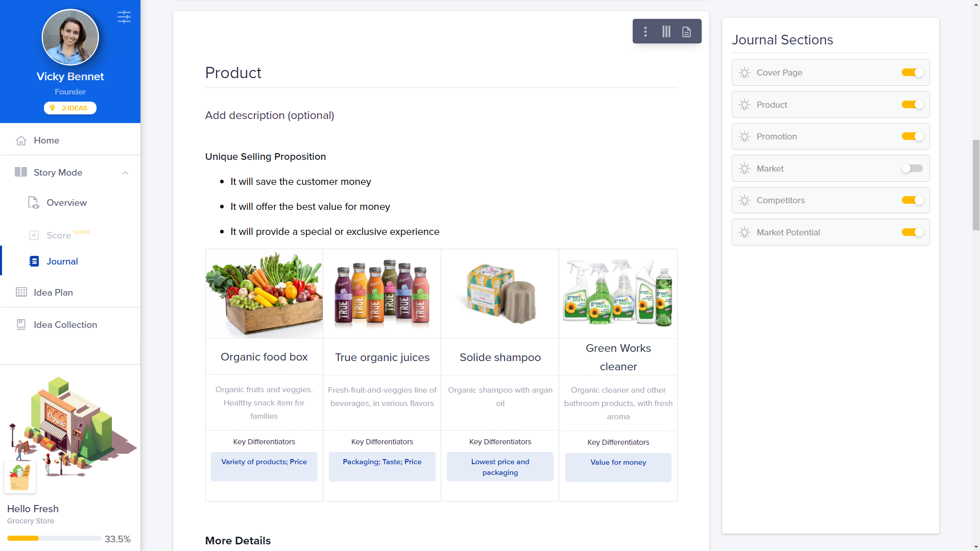Open the document view icon in the toolbar
This screenshot has height=551, width=980.
pos(686,31)
